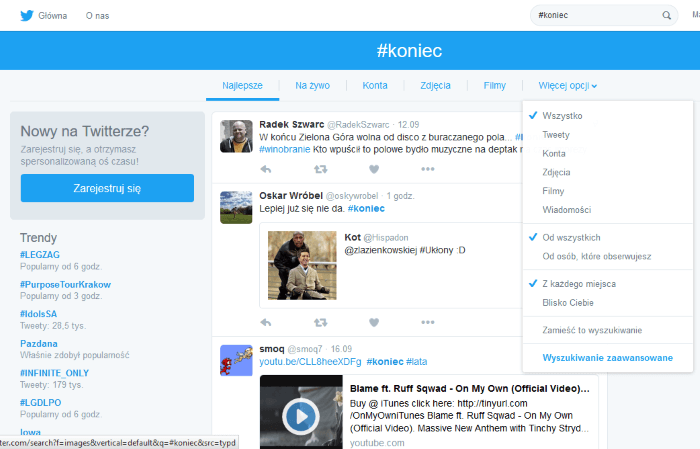Click the Twitter bird home icon
Viewport: 700px width, 449px height.
[26, 15]
